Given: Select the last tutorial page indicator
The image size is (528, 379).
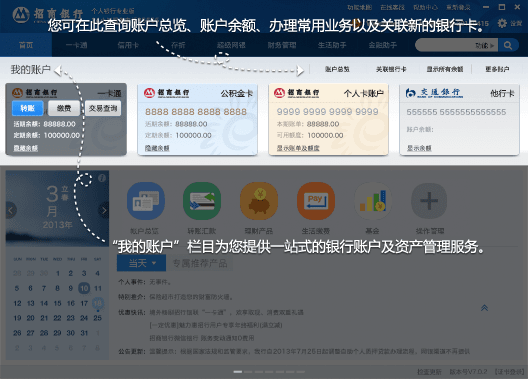Looking at the screenshot, I should click(301, 372).
